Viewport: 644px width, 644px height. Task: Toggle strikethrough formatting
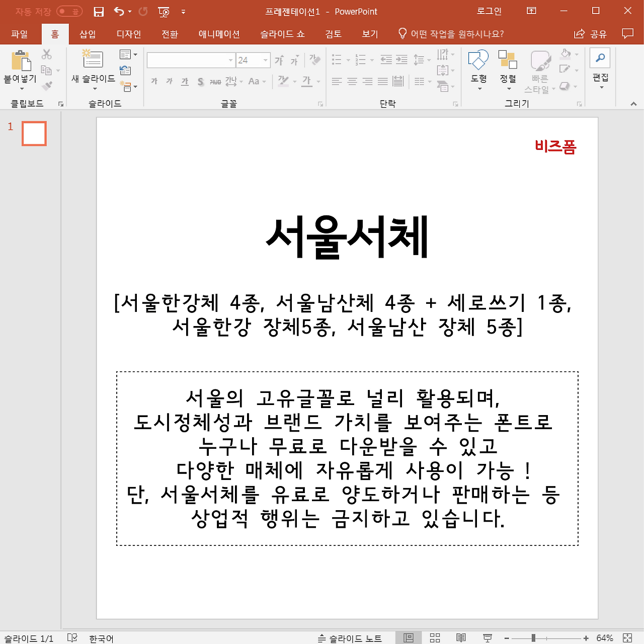click(x=200, y=82)
